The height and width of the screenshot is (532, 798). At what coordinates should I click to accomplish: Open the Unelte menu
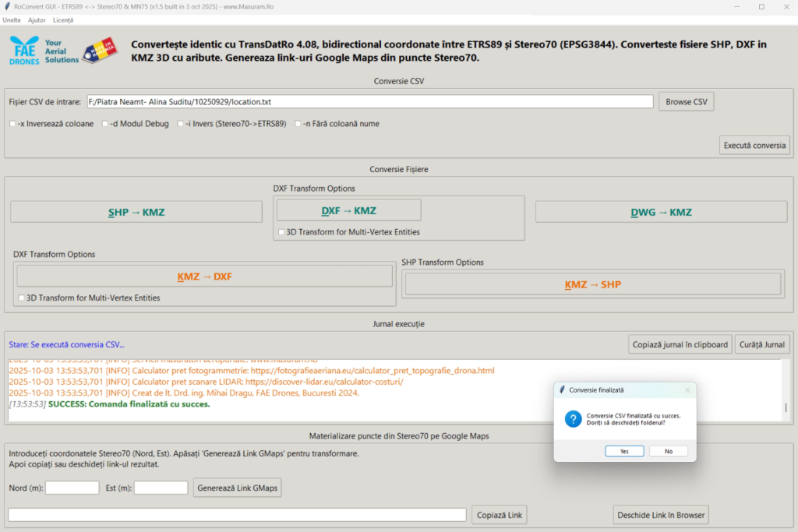click(x=12, y=19)
